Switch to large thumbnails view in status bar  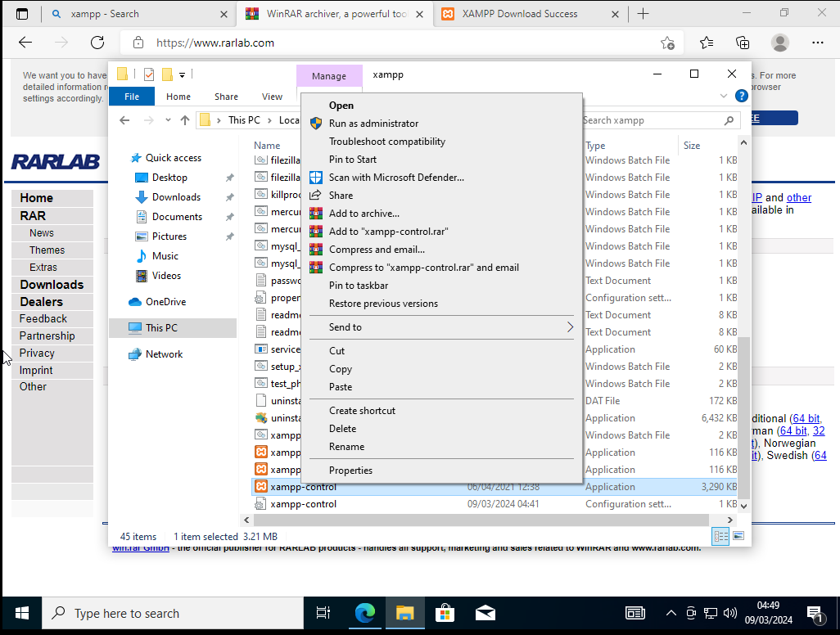[x=738, y=536]
